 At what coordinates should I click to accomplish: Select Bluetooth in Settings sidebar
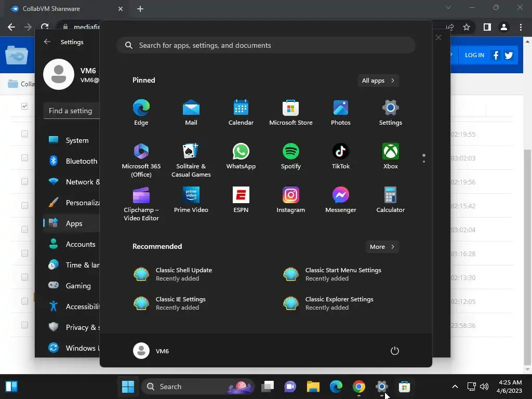tap(72, 161)
